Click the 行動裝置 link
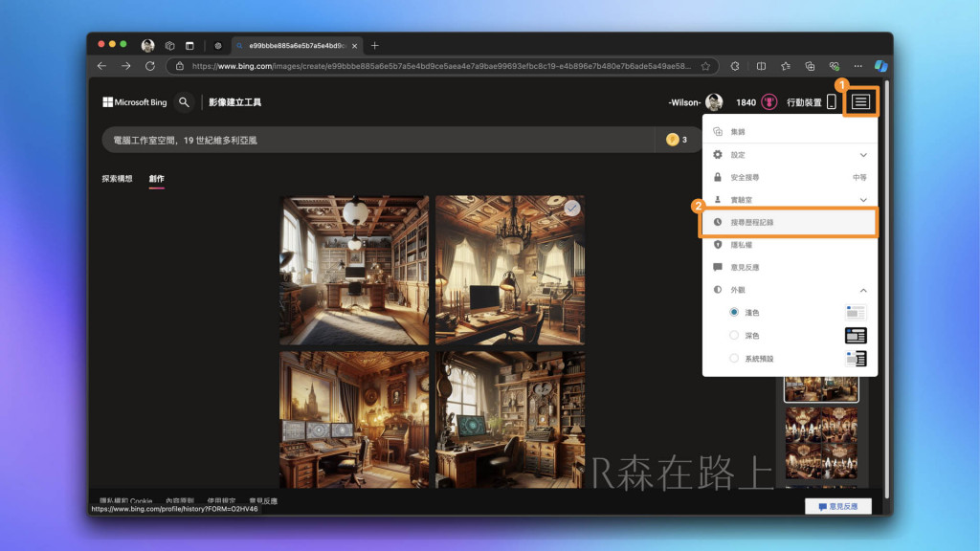980x551 pixels. [x=804, y=102]
